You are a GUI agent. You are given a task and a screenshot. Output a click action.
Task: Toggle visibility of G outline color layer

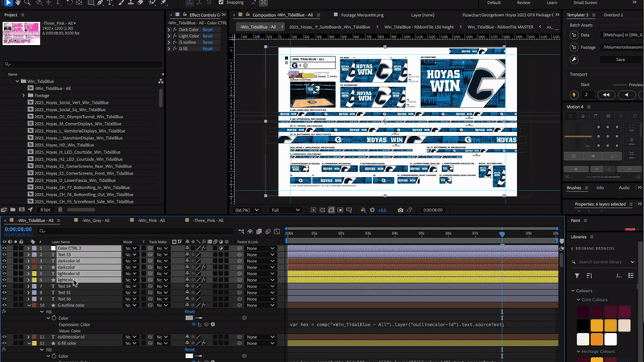pyautogui.click(x=4, y=306)
